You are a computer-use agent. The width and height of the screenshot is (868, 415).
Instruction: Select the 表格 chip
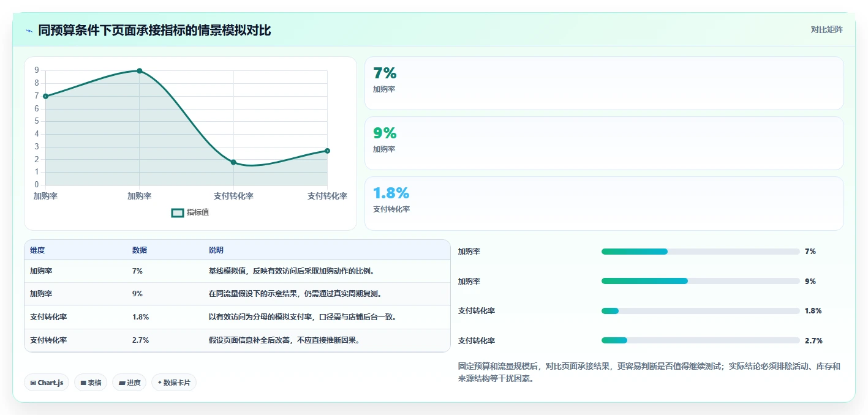point(91,383)
